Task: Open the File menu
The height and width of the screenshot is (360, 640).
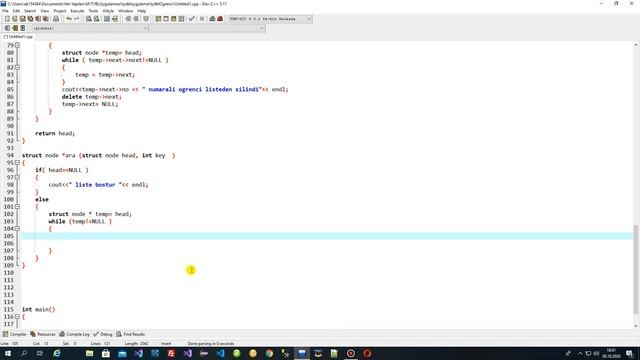Action: pos(5,11)
